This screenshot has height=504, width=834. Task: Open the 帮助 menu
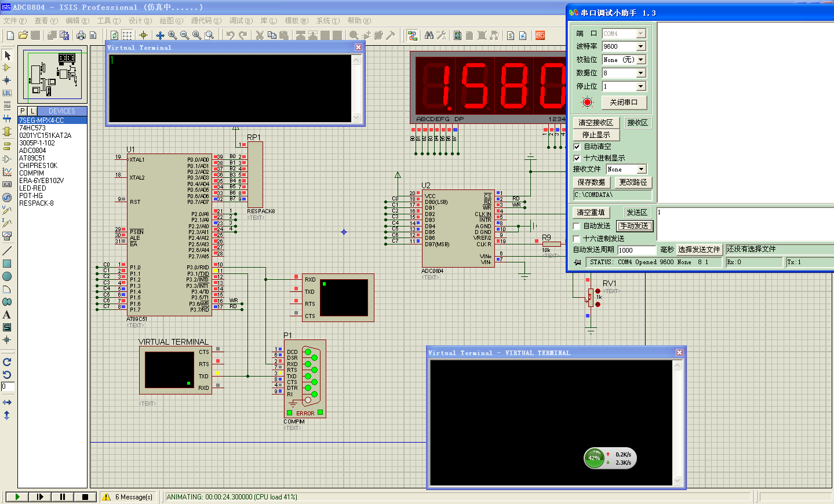359,21
